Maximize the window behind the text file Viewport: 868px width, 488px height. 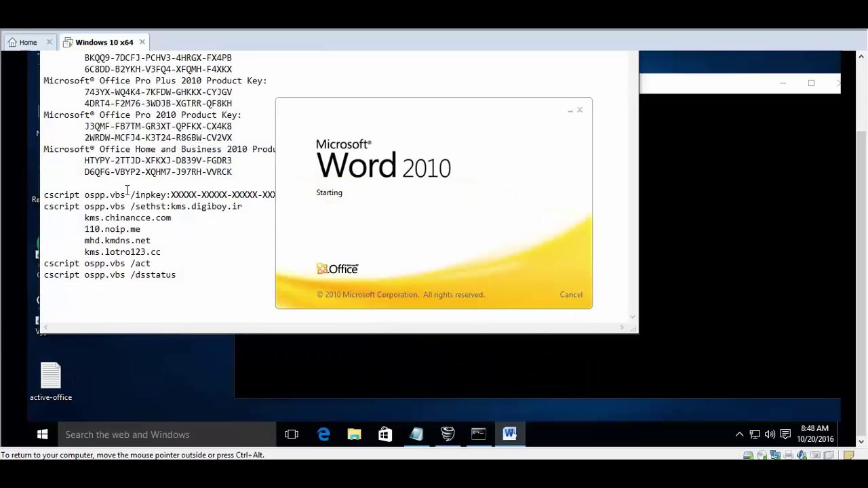pos(811,83)
